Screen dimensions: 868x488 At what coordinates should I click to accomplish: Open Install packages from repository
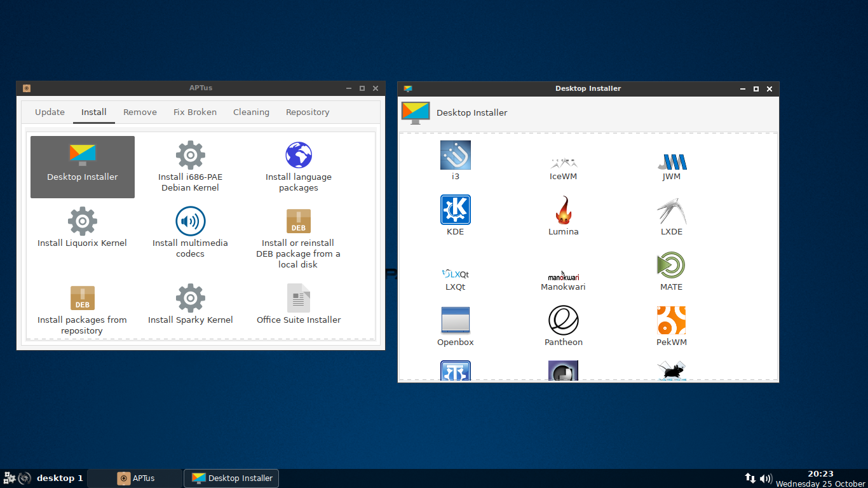(82, 310)
